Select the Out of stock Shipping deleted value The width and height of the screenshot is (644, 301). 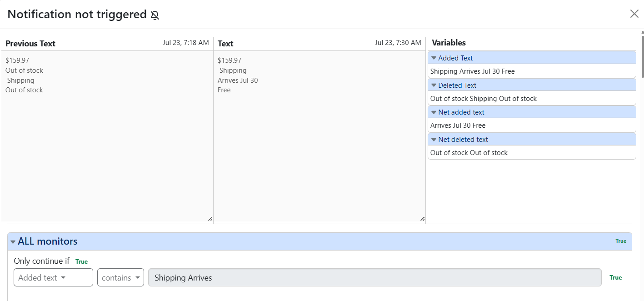pos(484,99)
